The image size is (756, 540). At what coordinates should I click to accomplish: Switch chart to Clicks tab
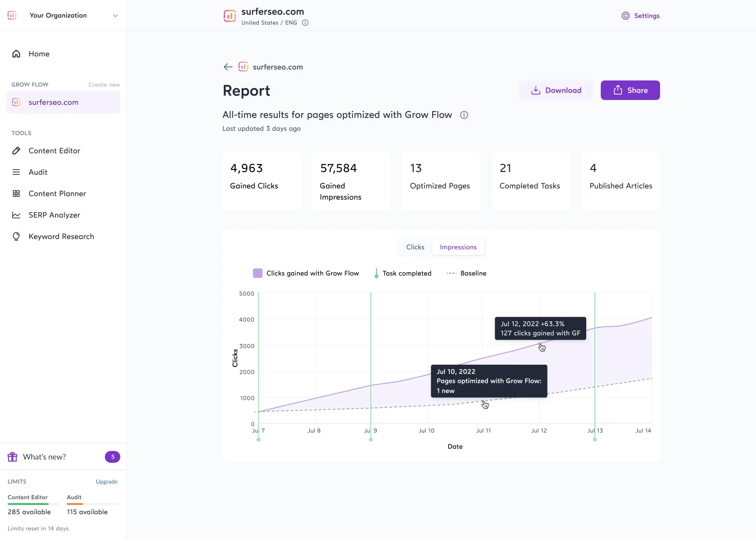[415, 247]
